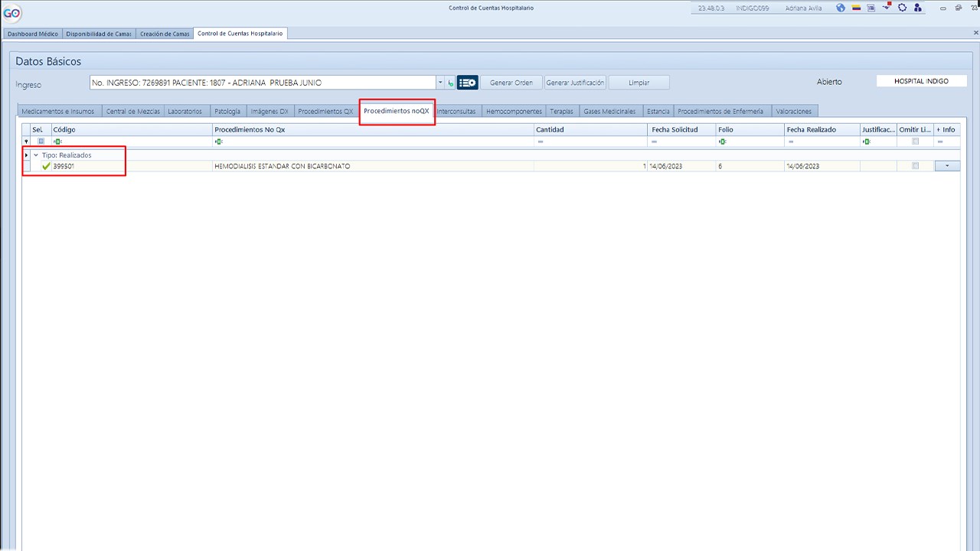Sort by Procedimientos No Qx column header
Image resolution: width=980 pixels, height=551 pixels.
(373, 130)
